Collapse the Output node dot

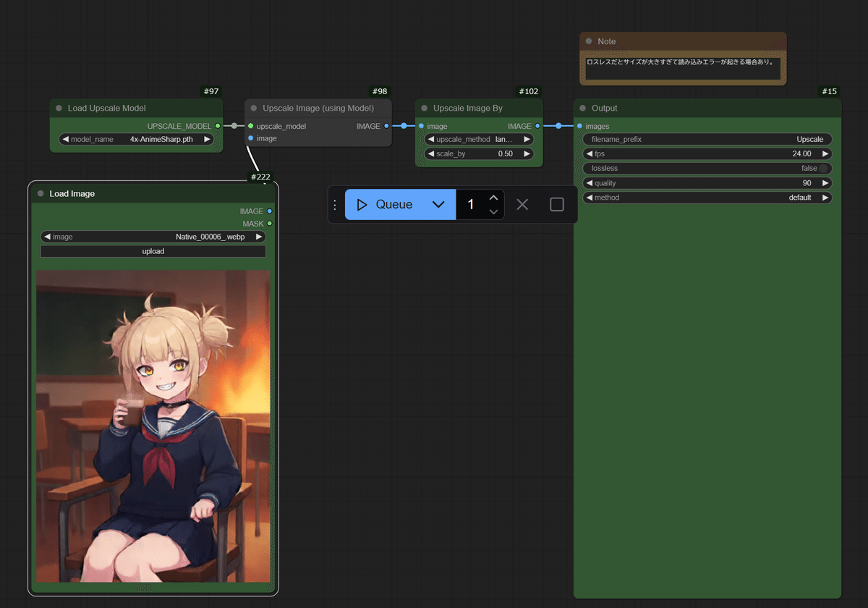583,109
